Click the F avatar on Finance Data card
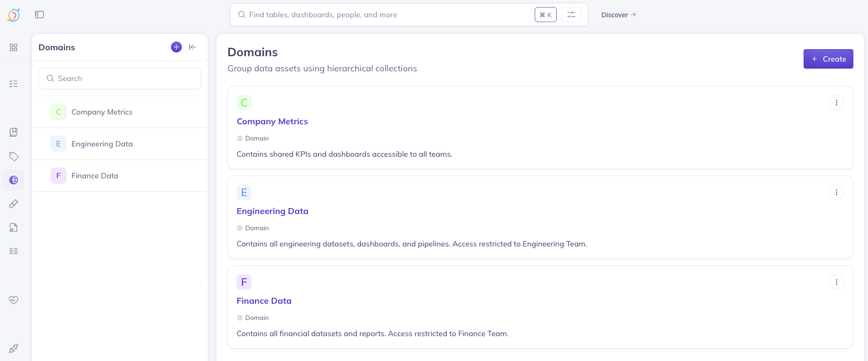Screen dimensions: 868x361 pyautogui.click(x=244, y=282)
